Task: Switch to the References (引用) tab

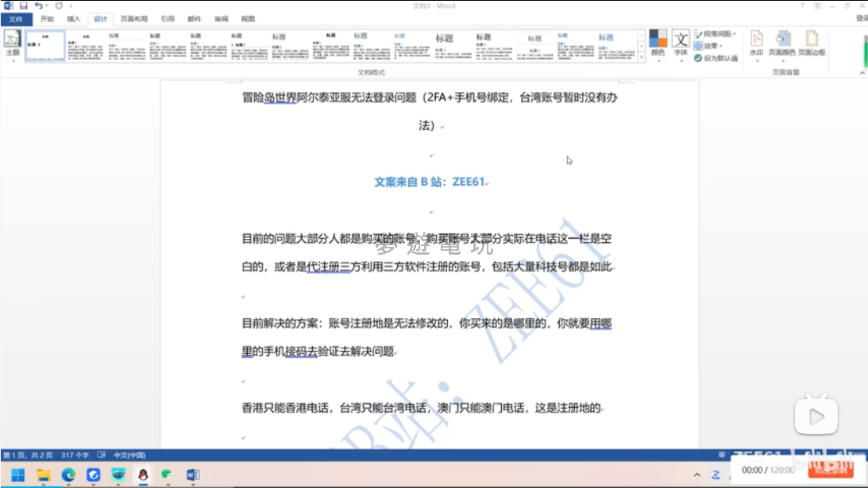Action: [x=168, y=19]
